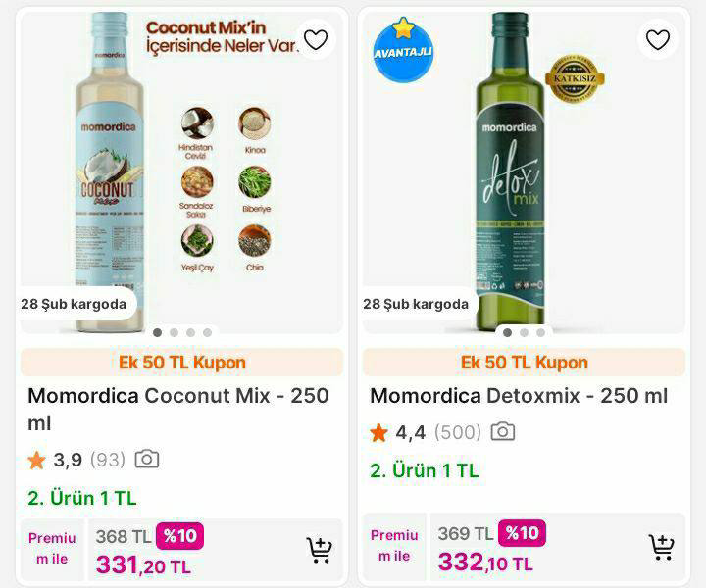Open the Momordica Detoxmix - 250 ml title
The image size is (706, 588).
tap(519, 396)
